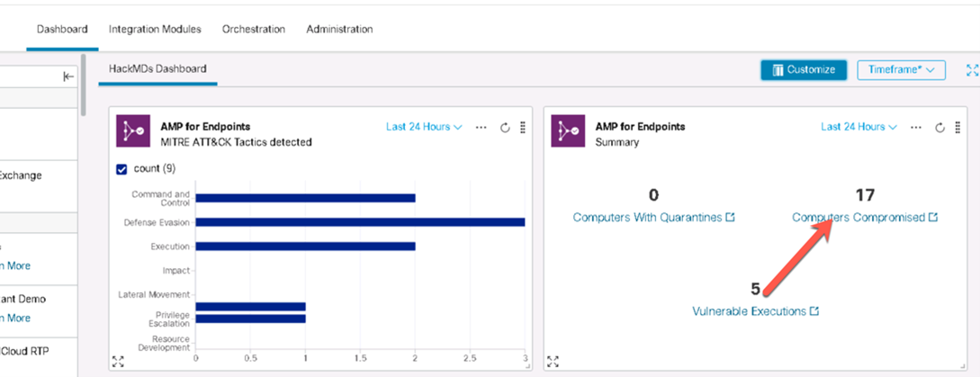The height and width of the screenshot is (377, 980).
Task: Click the Resource Development axis label
Action: click(164, 343)
